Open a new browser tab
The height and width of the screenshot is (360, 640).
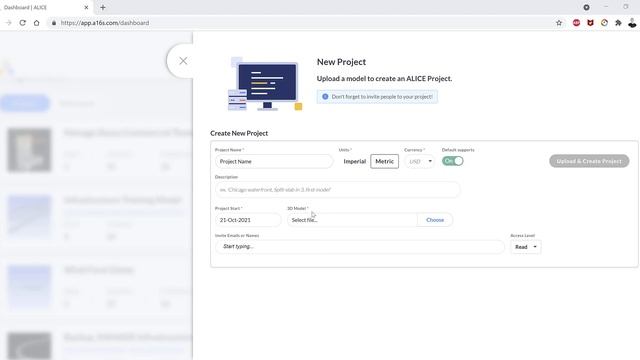pos(102,7)
